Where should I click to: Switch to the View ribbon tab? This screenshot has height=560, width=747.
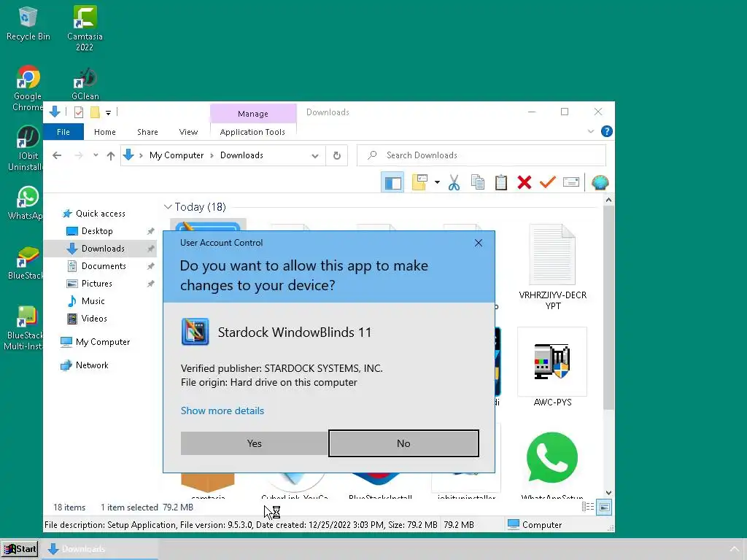tap(188, 132)
